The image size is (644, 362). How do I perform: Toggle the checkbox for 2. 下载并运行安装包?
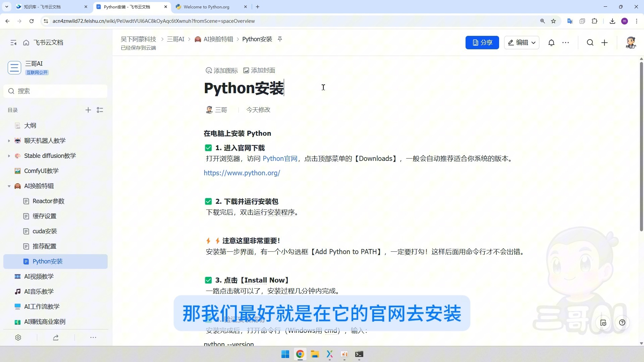point(208,201)
